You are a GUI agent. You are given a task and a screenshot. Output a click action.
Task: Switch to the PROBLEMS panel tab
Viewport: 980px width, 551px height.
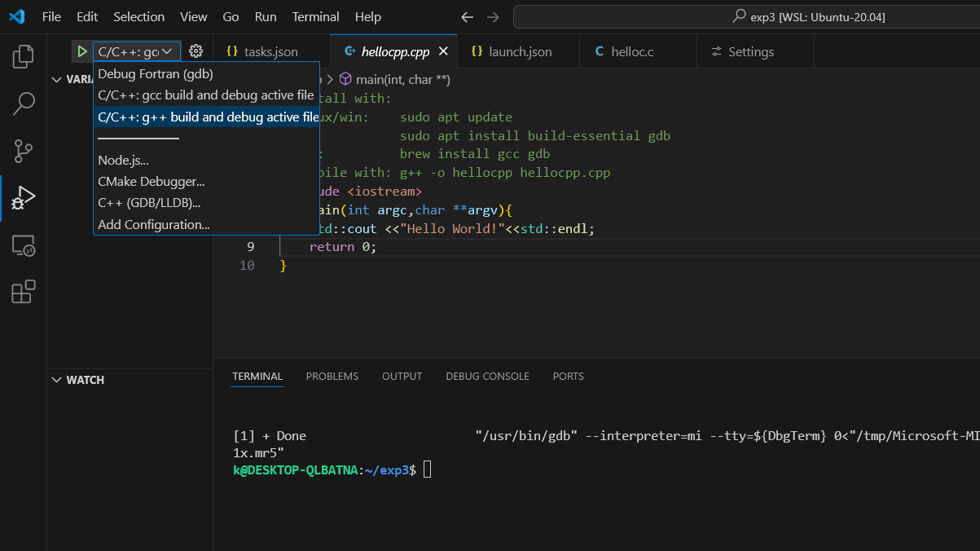[x=332, y=377]
